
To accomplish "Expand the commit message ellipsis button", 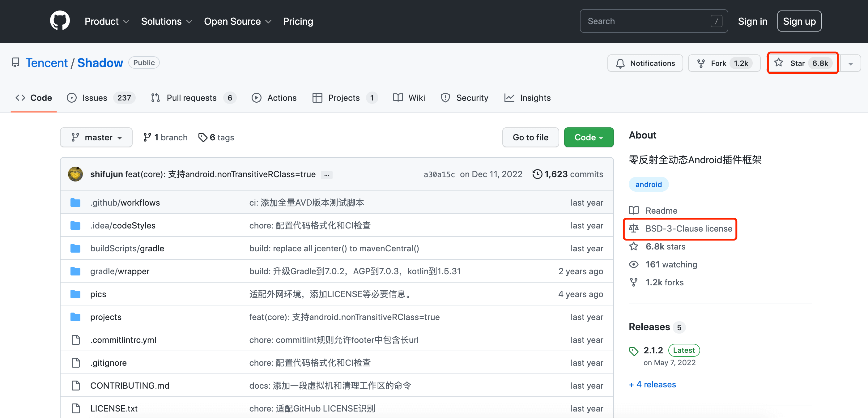I will click(326, 175).
